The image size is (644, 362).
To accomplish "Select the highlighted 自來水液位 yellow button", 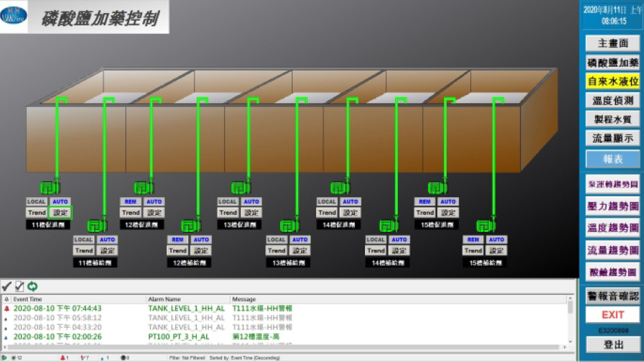I will (612, 81).
